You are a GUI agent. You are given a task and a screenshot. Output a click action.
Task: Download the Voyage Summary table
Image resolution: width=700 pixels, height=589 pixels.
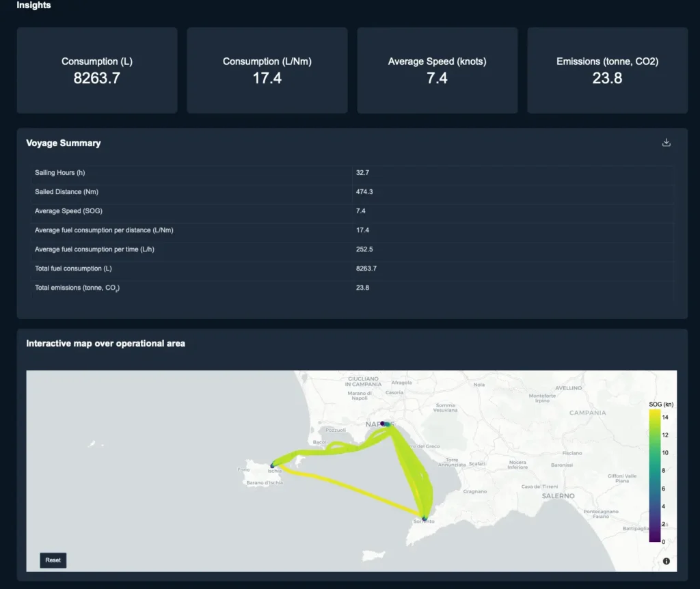[667, 143]
